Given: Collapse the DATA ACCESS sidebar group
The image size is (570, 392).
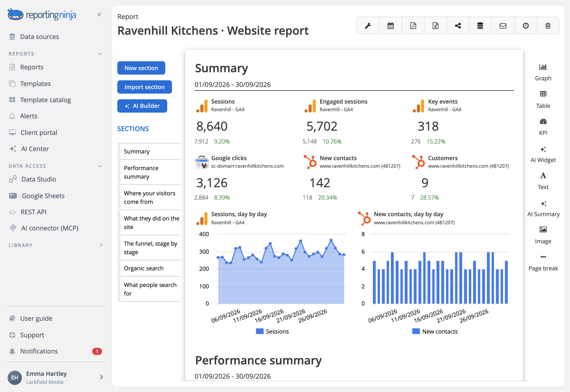Looking at the screenshot, I should (100, 166).
